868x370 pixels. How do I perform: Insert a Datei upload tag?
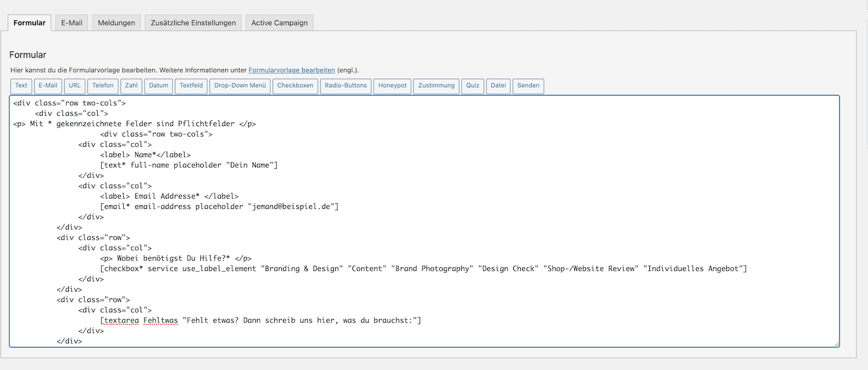click(498, 86)
